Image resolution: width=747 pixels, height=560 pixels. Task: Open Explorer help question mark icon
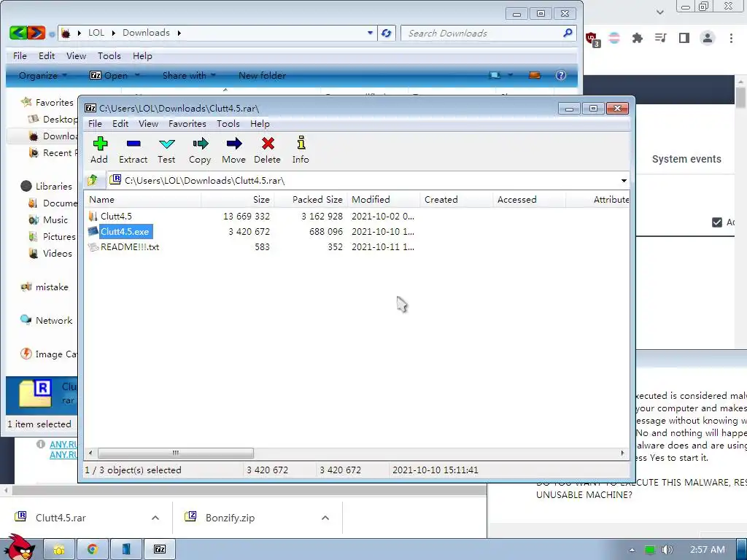click(x=561, y=75)
